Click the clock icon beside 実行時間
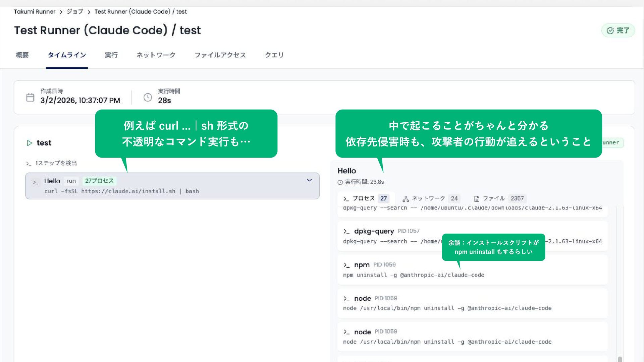Viewport: 644px width, 362px height. [148, 98]
